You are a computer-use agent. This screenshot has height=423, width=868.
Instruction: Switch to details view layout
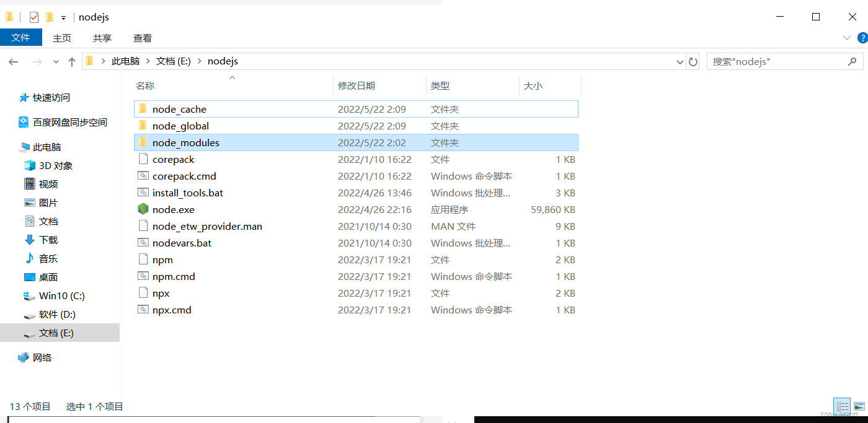(x=842, y=406)
